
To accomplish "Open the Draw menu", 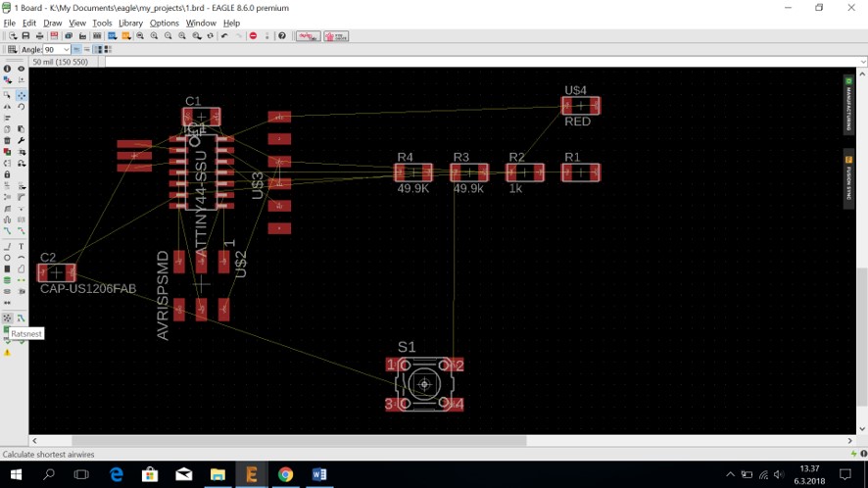I will (53, 23).
